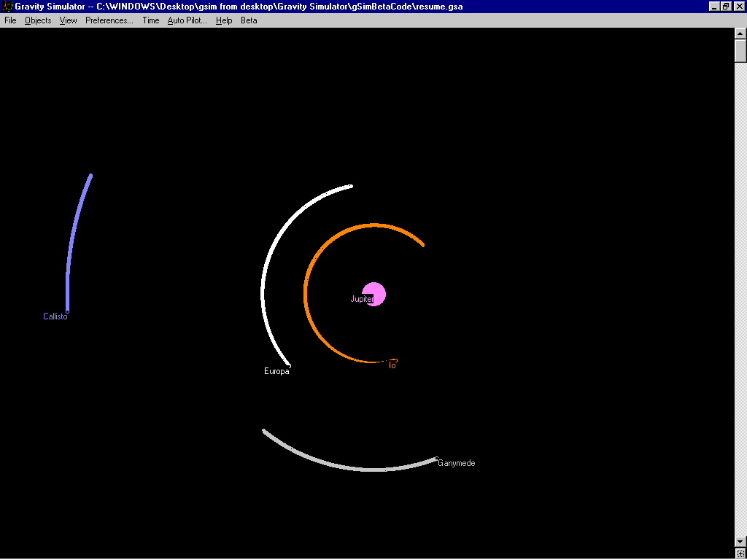The image size is (747, 560).
Task: Open the View menu
Action: tap(68, 20)
